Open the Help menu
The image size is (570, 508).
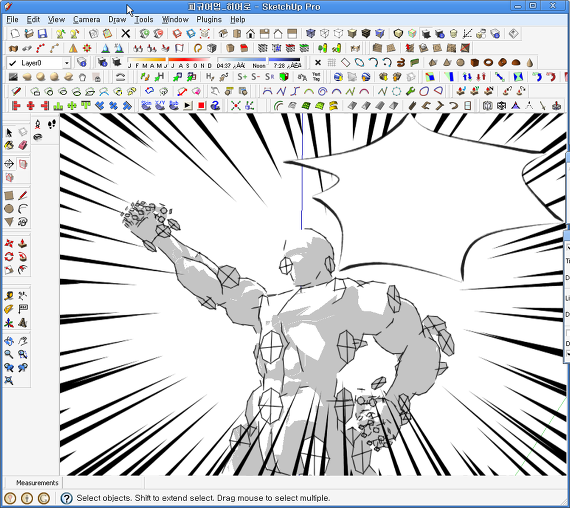[238, 20]
